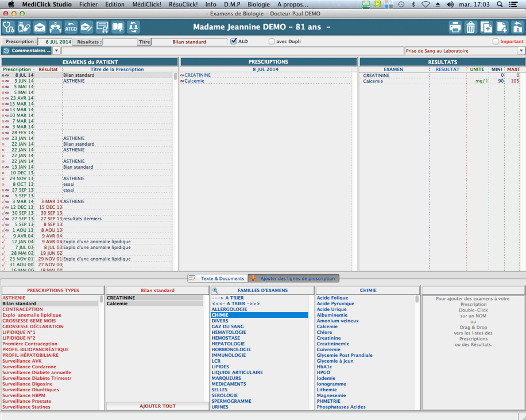Enable the avec Dupli checkbox

pyautogui.click(x=272, y=41)
